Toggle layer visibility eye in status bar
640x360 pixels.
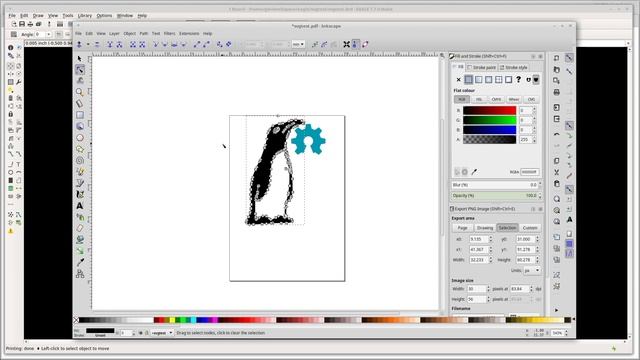pos(140,333)
